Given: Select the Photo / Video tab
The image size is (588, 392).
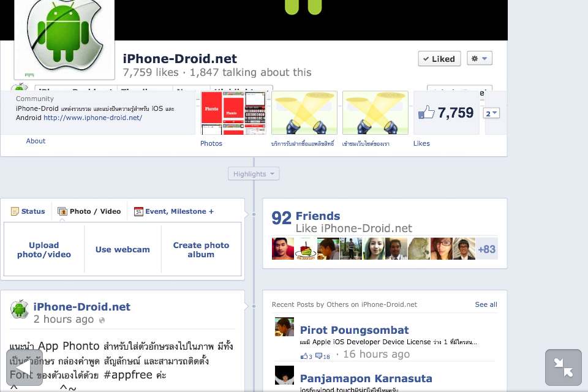Looking at the screenshot, I should [x=89, y=211].
